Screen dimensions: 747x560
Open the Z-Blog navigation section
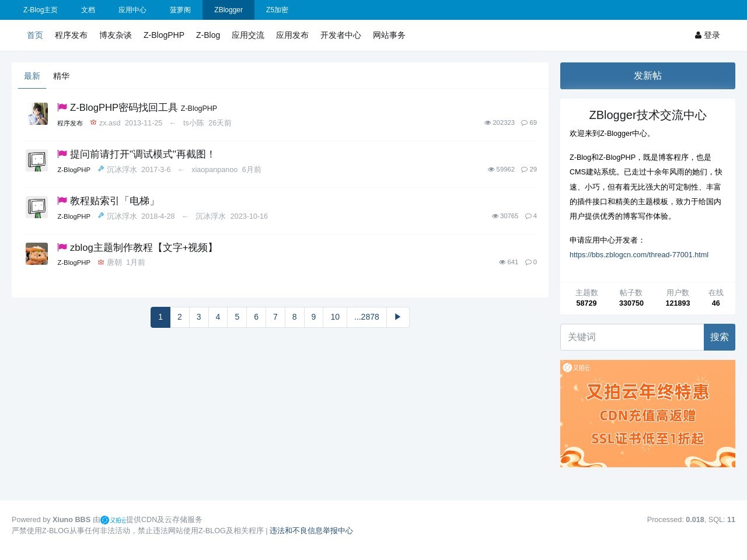(x=208, y=35)
